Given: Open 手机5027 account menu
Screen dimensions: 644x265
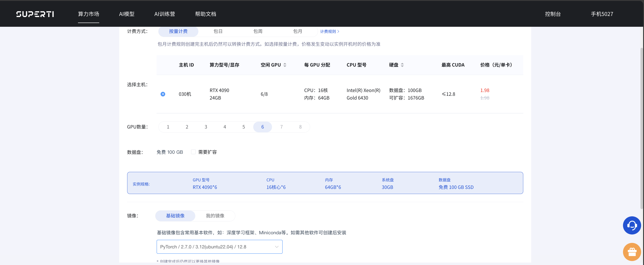Looking at the screenshot, I should point(602,14).
